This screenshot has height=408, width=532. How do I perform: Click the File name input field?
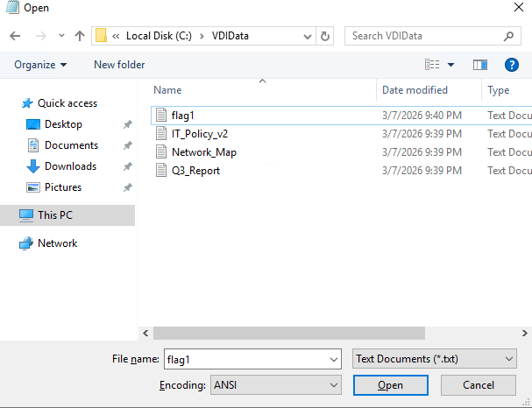[x=252, y=359]
